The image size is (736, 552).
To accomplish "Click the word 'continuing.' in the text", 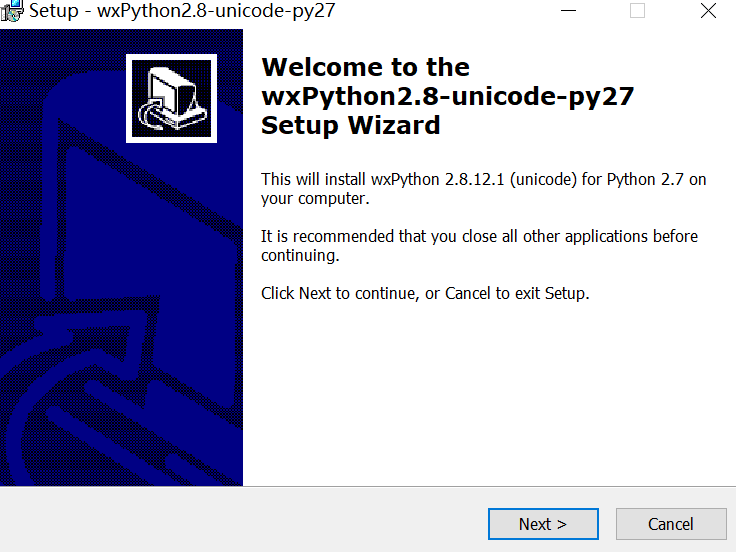I will 300,255.
